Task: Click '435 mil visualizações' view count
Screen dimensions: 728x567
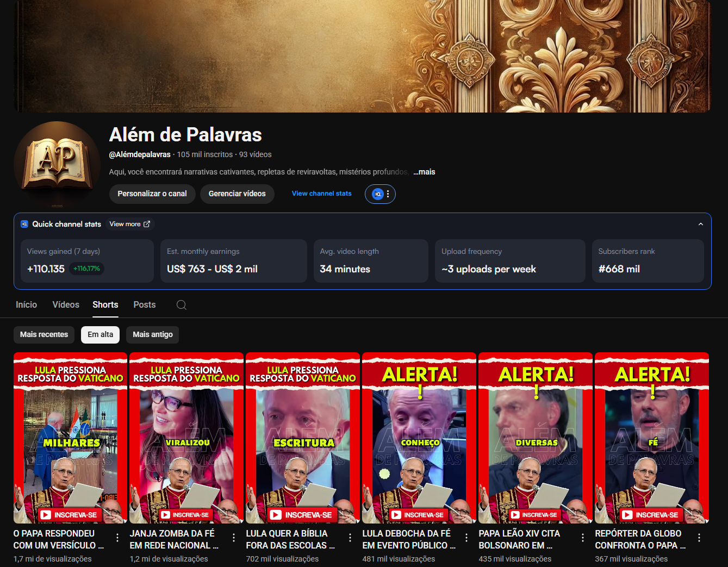Action: 515,559
